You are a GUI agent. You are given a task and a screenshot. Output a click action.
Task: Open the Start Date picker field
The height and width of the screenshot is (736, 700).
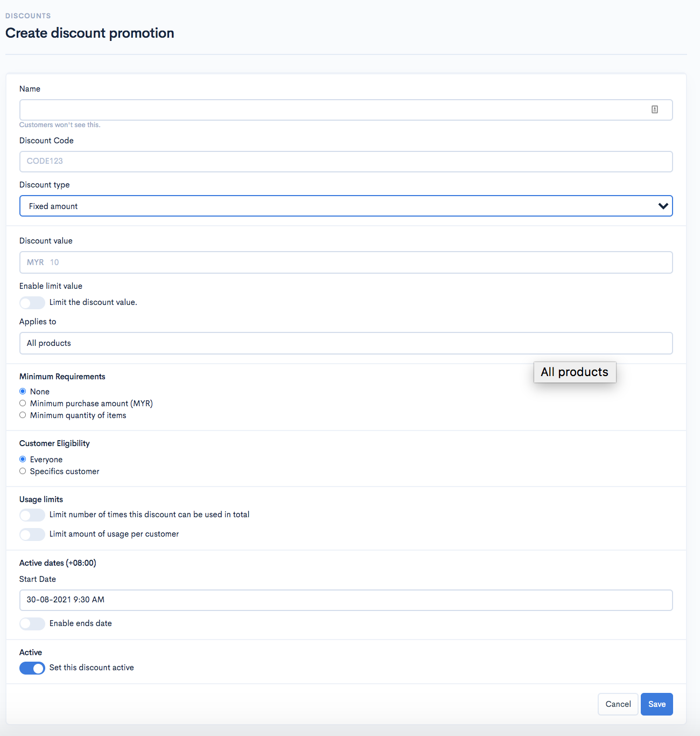346,600
